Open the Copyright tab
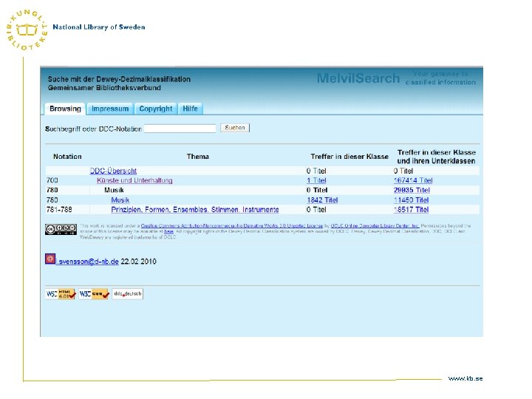This screenshot has height=399, width=532. pyautogui.click(x=156, y=109)
